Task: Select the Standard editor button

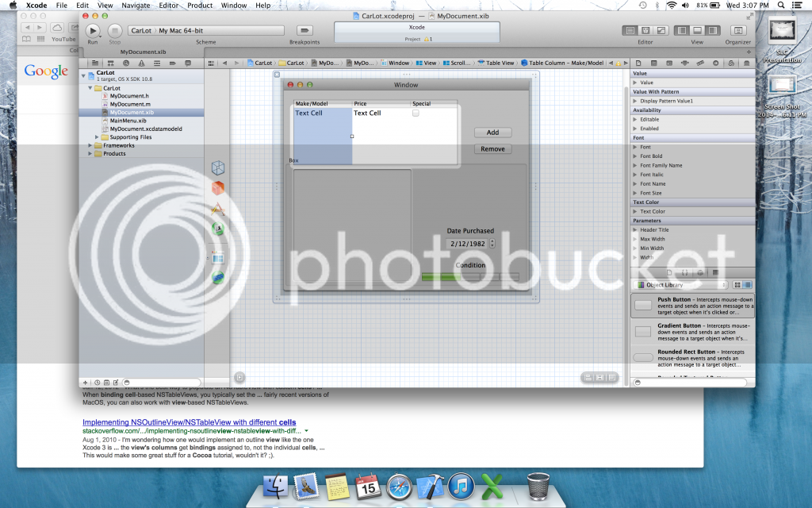Action: tap(630, 31)
